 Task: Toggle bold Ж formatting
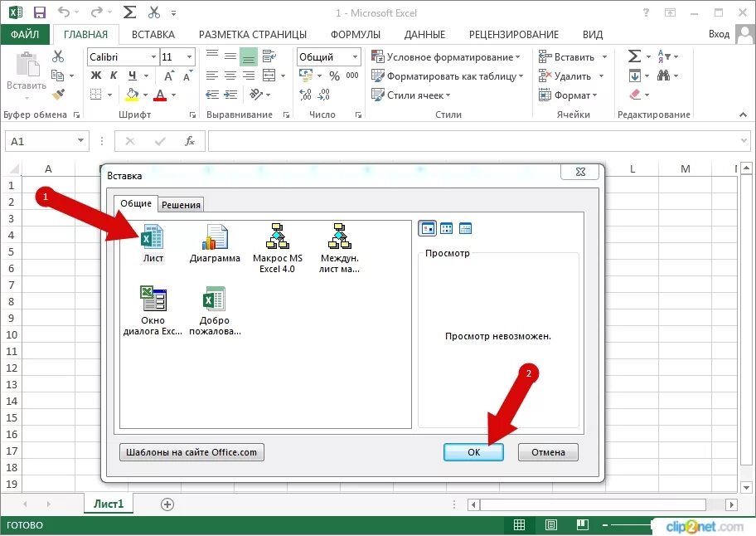point(96,76)
